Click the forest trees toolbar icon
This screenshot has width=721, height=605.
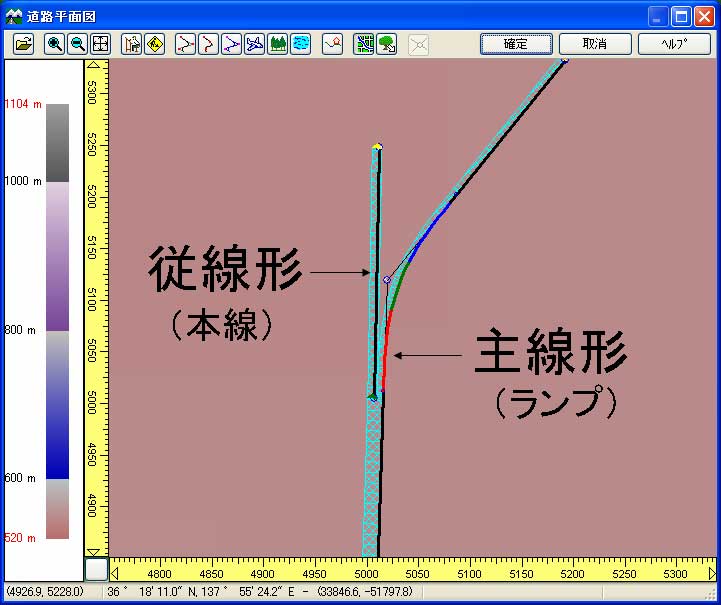point(278,44)
